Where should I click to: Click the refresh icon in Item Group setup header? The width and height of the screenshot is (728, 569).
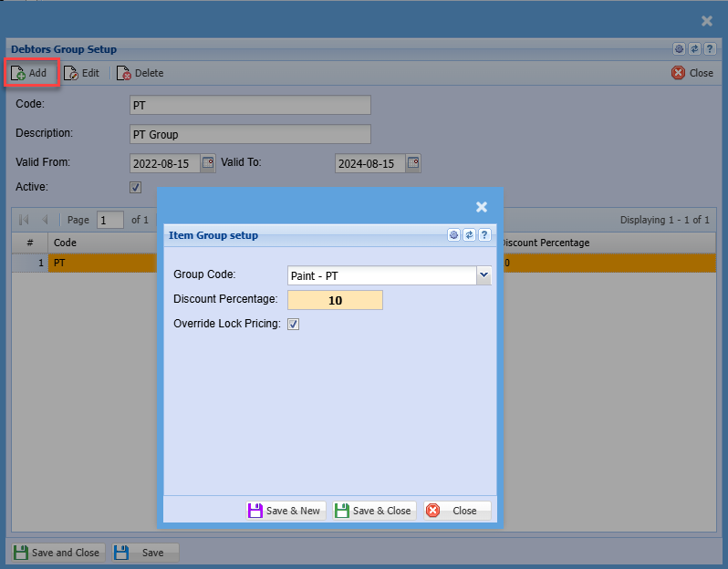click(x=469, y=235)
